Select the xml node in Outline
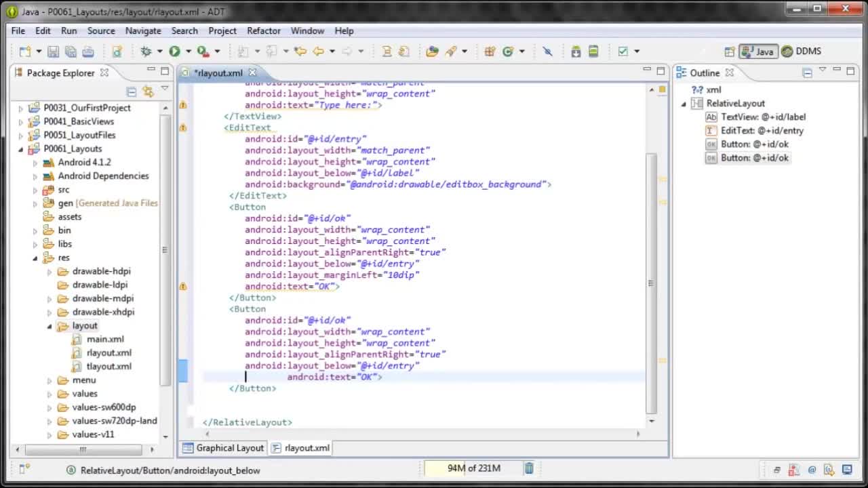Screen dimensions: 868x488 click(x=706, y=89)
